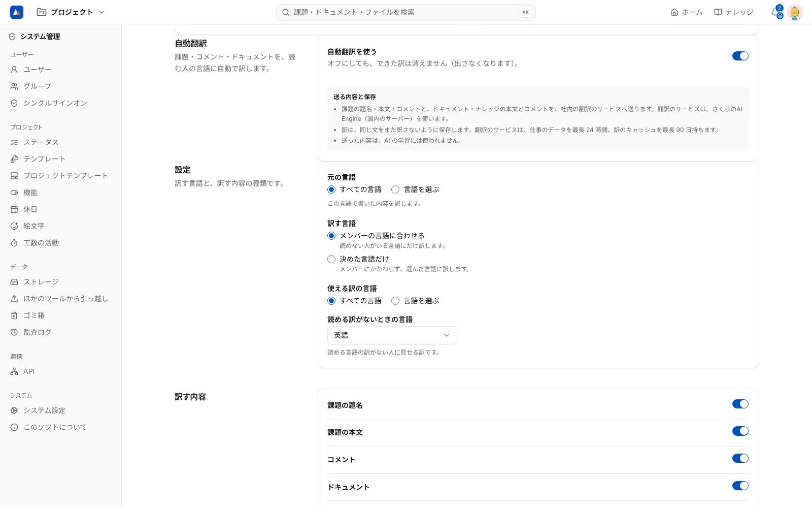Click the 絵文字 smiley icon

(14, 226)
